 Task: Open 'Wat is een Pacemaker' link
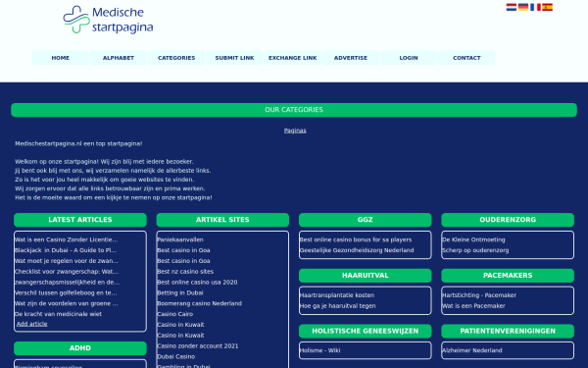coord(473,305)
